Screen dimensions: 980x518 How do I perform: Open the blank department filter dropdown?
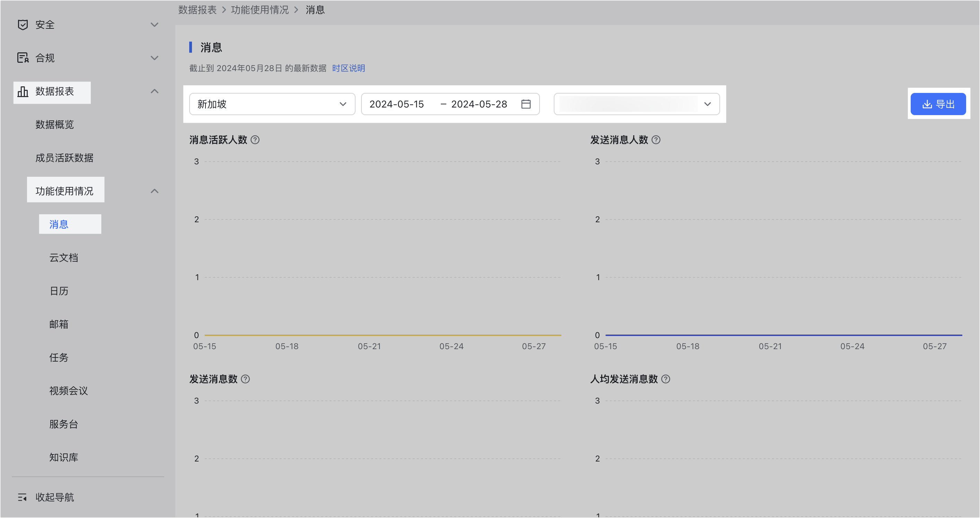pyautogui.click(x=637, y=104)
